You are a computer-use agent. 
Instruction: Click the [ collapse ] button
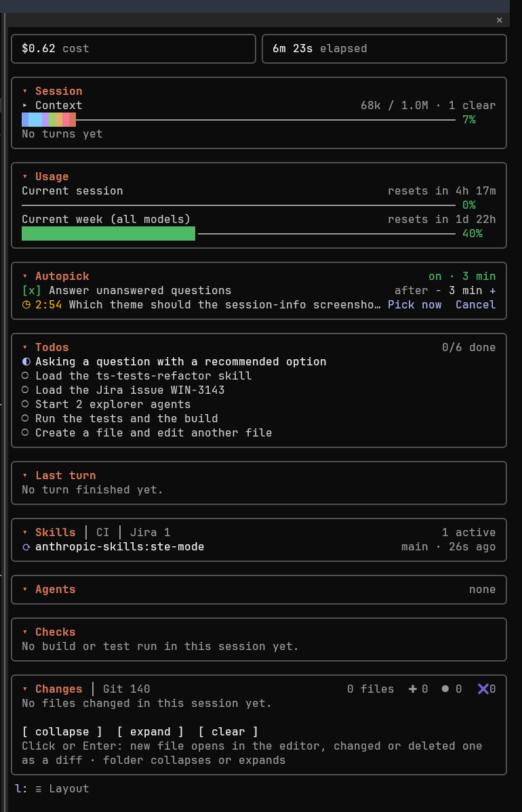point(62,732)
